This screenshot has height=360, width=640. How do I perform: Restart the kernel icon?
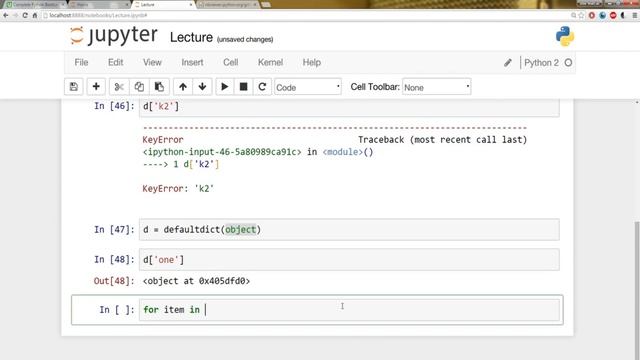point(262,87)
